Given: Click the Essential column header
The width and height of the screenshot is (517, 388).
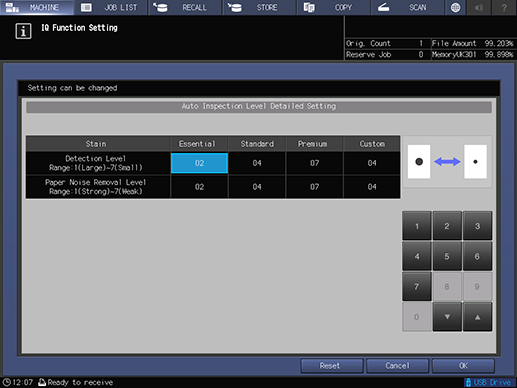Looking at the screenshot, I should coord(199,144).
